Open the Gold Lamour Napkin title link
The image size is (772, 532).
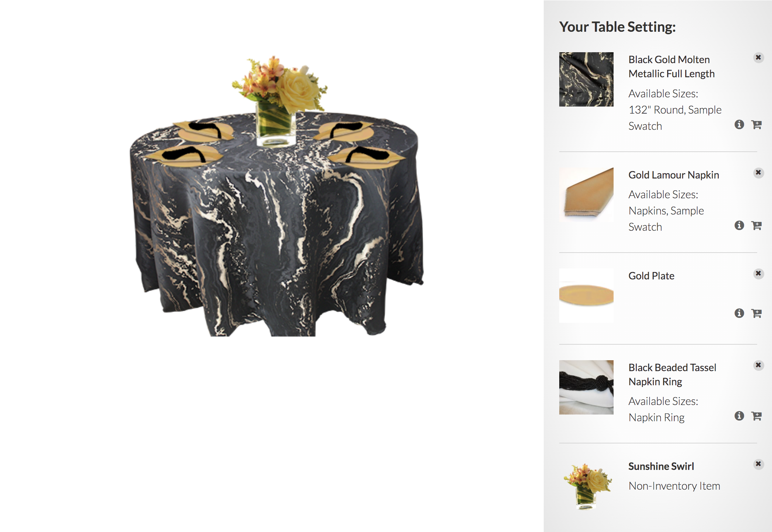(x=674, y=175)
